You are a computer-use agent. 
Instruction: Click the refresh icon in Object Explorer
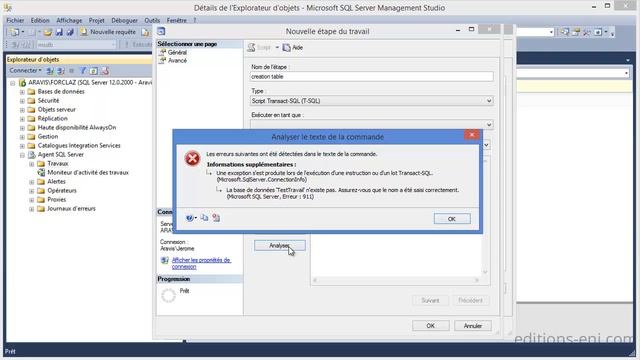point(94,71)
